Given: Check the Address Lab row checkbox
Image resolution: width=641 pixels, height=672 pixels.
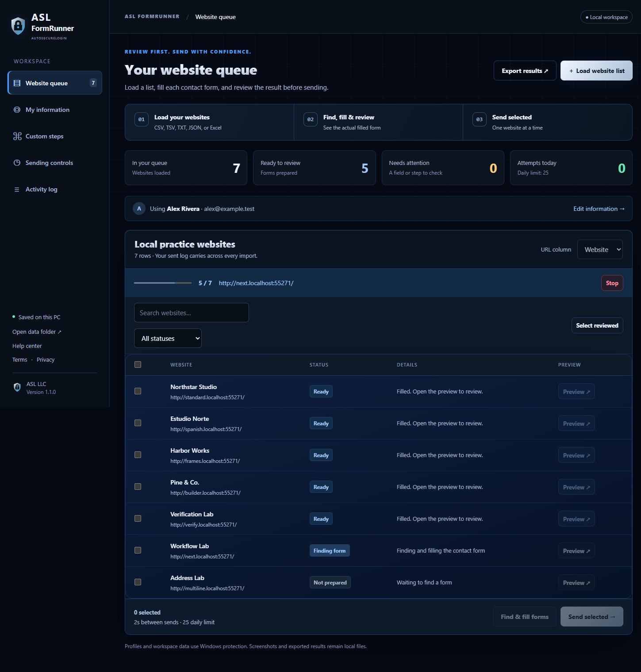Looking at the screenshot, I should (x=138, y=582).
